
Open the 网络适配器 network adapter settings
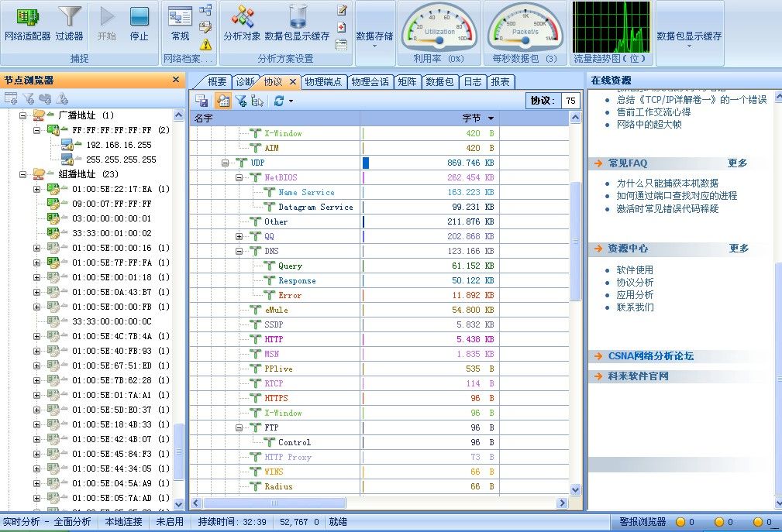point(27,23)
